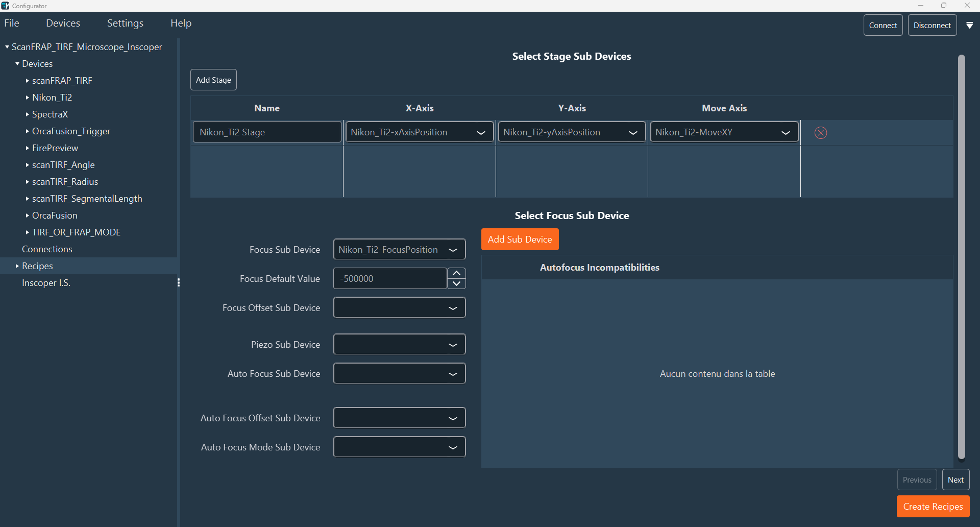The width and height of the screenshot is (980, 527).
Task: Open the Devices menu
Action: 63,23
